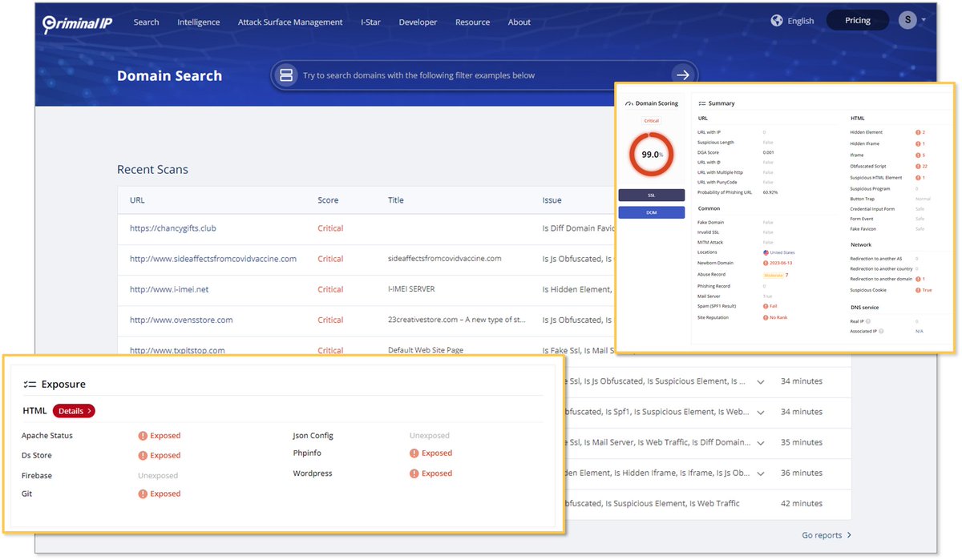Click the United States flag icon

[766, 252]
